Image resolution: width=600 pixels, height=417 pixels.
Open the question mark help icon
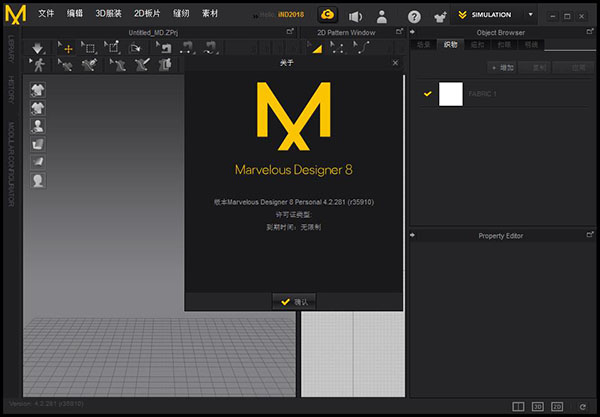tap(414, 17)
